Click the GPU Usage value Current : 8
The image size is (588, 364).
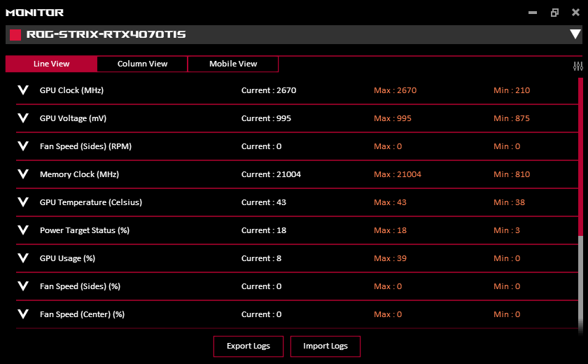click(x=261, y=258)
